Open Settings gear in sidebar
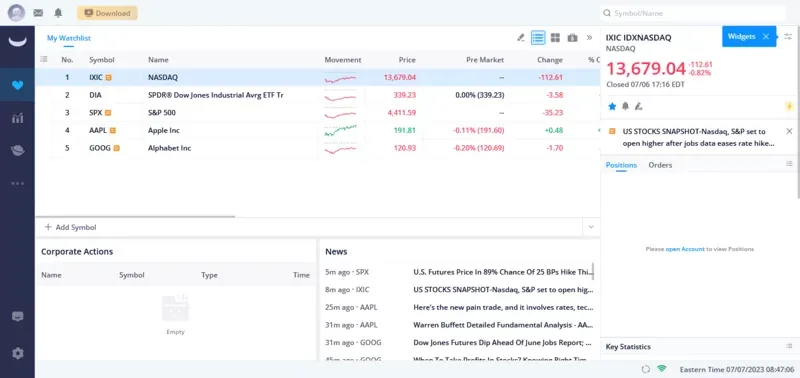Screen dimensions: 800x378 (17, 353)
